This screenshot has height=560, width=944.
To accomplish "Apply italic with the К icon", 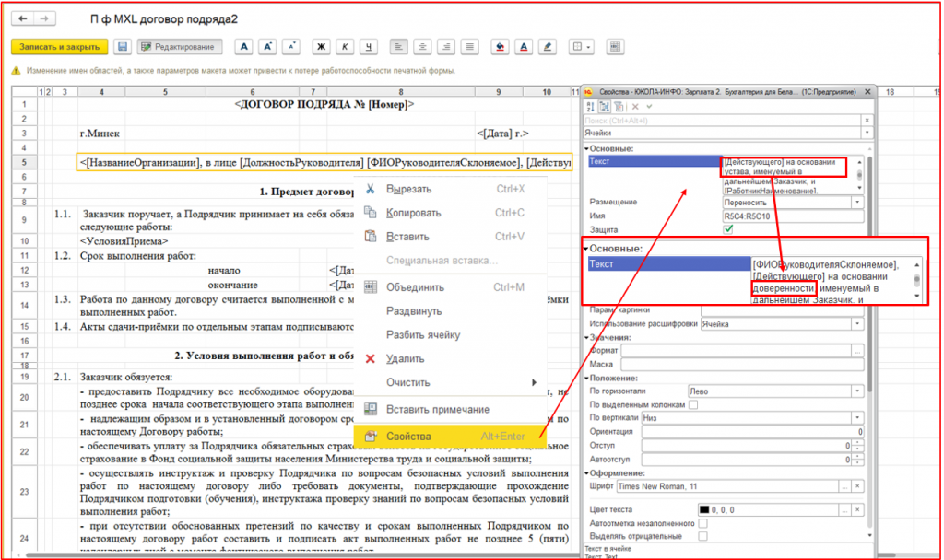I will pos(345,47).
